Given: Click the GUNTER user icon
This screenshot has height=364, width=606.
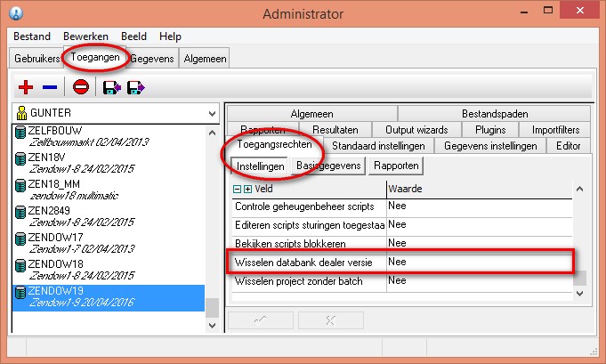Looking at the screenshot, I should [x=21, y=113].
